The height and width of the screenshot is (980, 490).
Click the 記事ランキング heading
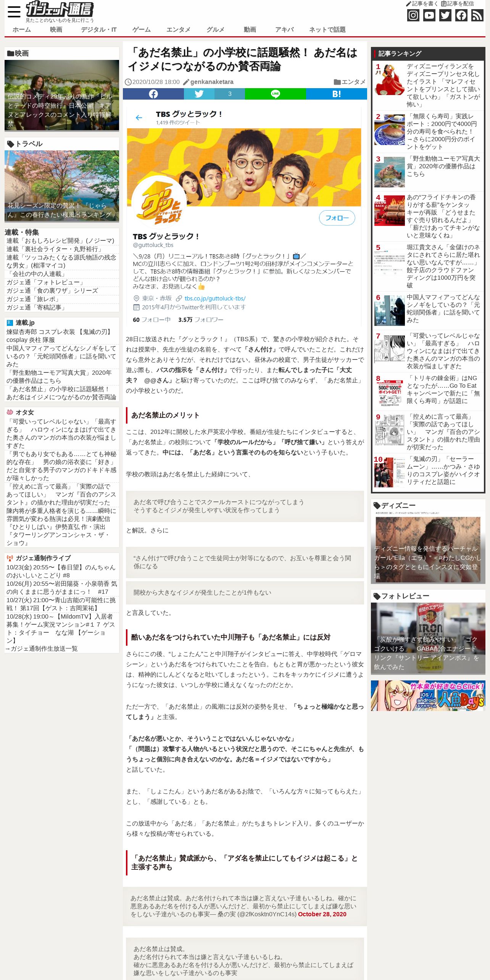click(x=400, y=53)
